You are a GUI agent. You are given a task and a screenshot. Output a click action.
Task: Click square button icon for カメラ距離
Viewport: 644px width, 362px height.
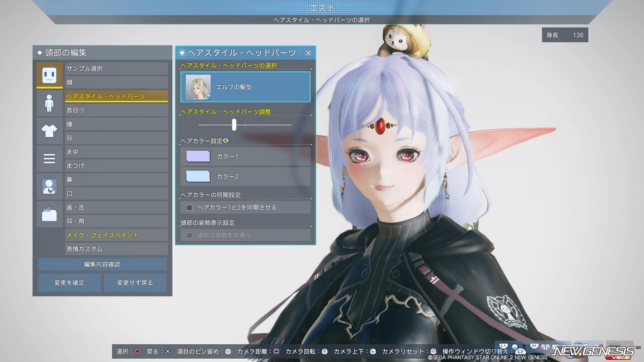(x=276, y=351)
